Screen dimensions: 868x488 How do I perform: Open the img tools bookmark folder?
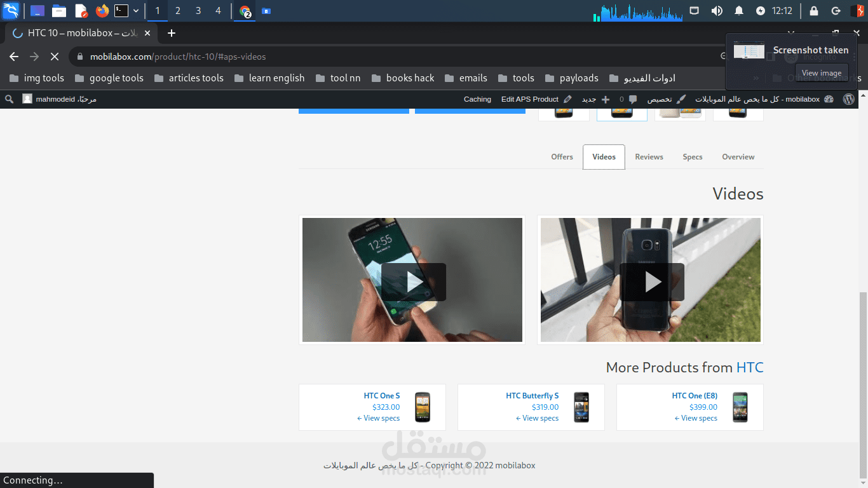(x=37, y=78)
